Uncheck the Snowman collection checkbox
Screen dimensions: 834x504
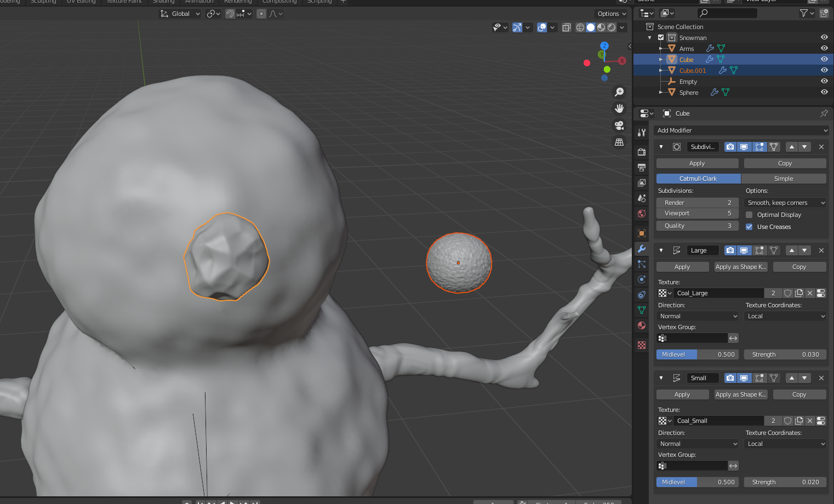coord(661,37)
